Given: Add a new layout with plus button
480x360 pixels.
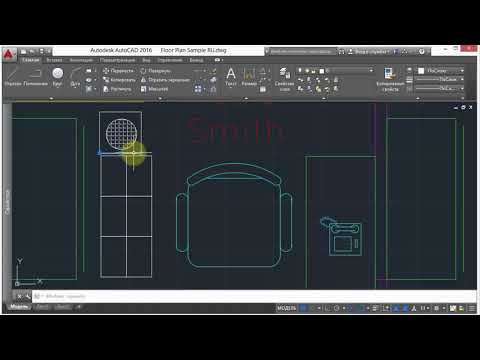Looking at the screenshot, I should (x=79, y=307).
